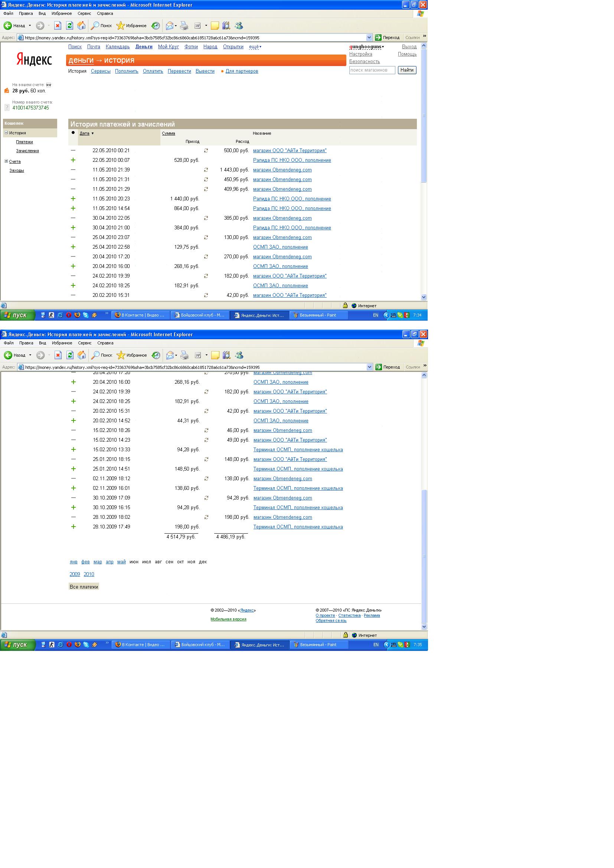Open В Контакте task button in upper taskbar
The image size is (614, 868).
(x=140, y=315)
